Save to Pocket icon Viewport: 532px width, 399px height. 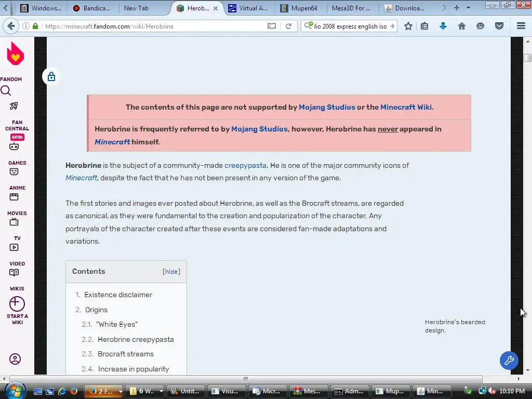pyautogui.click(x=499, y=26)
